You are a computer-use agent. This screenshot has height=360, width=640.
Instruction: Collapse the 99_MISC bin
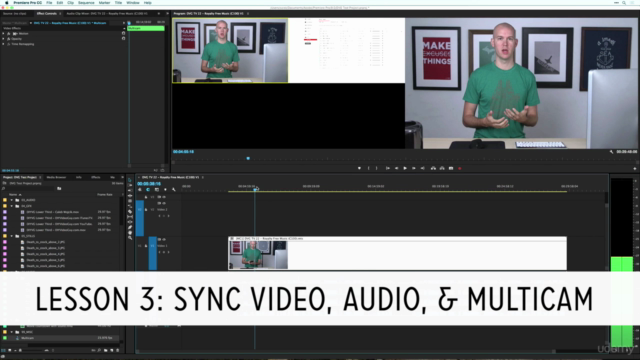click(11, 332)
